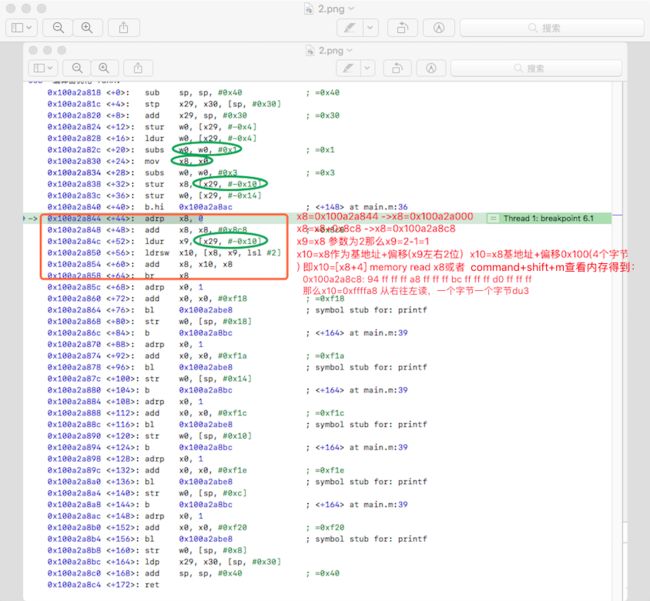Click the search field in the outermost toolbar
650x601 pixels.
click(552, 28)
